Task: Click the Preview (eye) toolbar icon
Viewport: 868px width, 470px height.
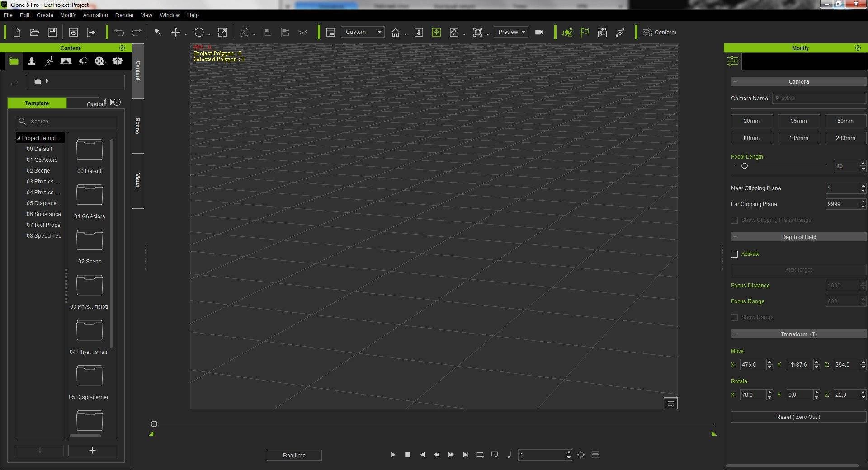Action: click(73, 32)
